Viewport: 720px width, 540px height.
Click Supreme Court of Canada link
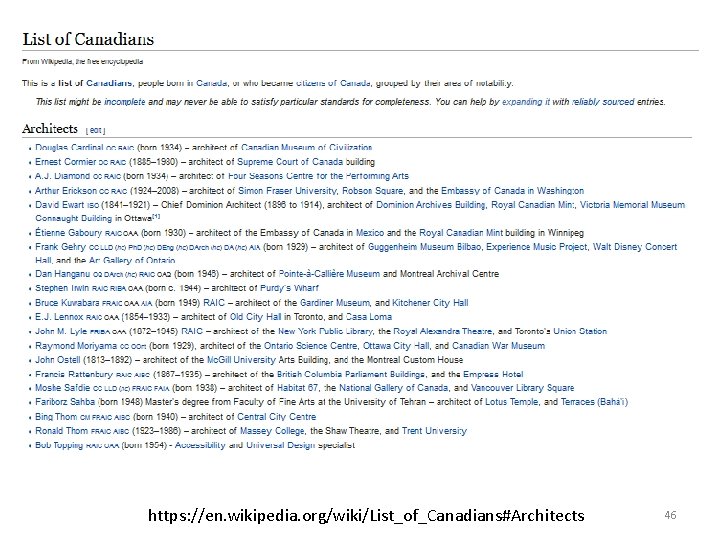[x=290, y=162]
